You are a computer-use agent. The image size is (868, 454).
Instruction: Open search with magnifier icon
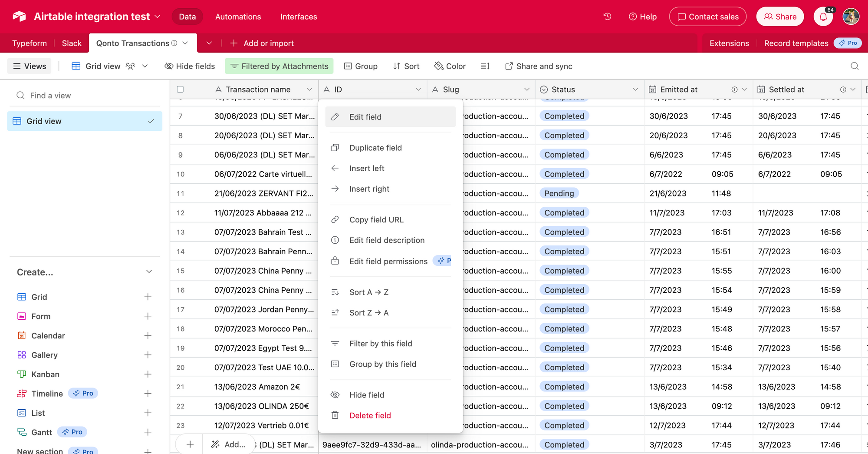tap(854, 66)
